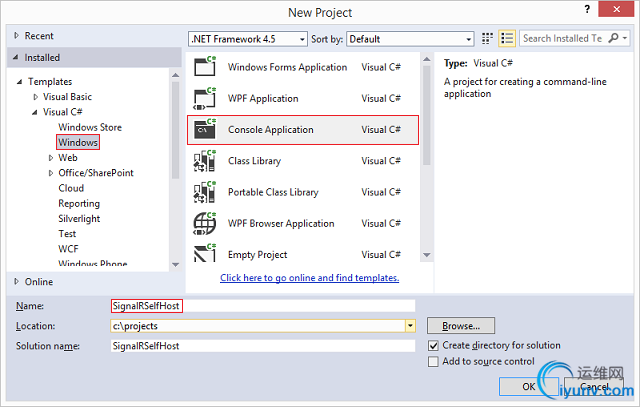Viewport: 640px width, 407px height.
Task: Click the project Name input field
Action: point(263,306)
